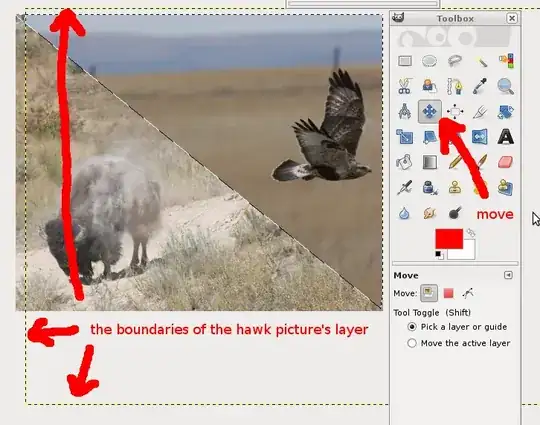
Task: Open the Move tool options menu arrow
Action: tap(508, 275)
